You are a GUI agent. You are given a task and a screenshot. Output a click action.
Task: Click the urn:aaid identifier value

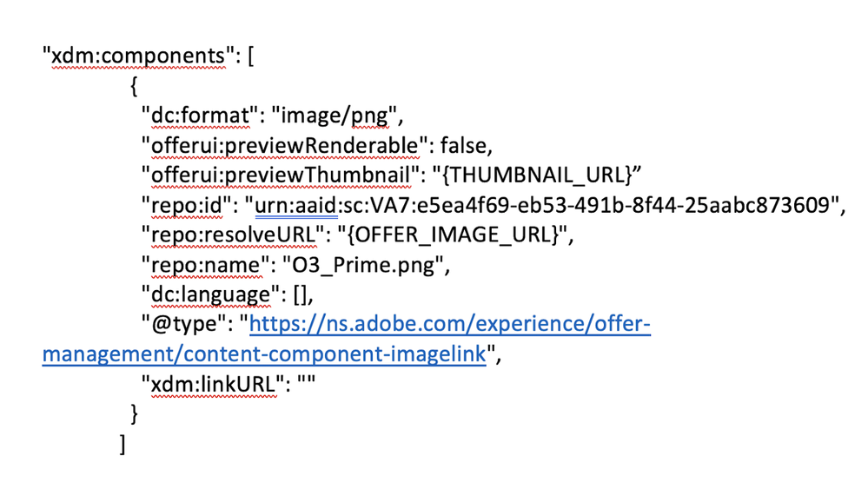544,205
